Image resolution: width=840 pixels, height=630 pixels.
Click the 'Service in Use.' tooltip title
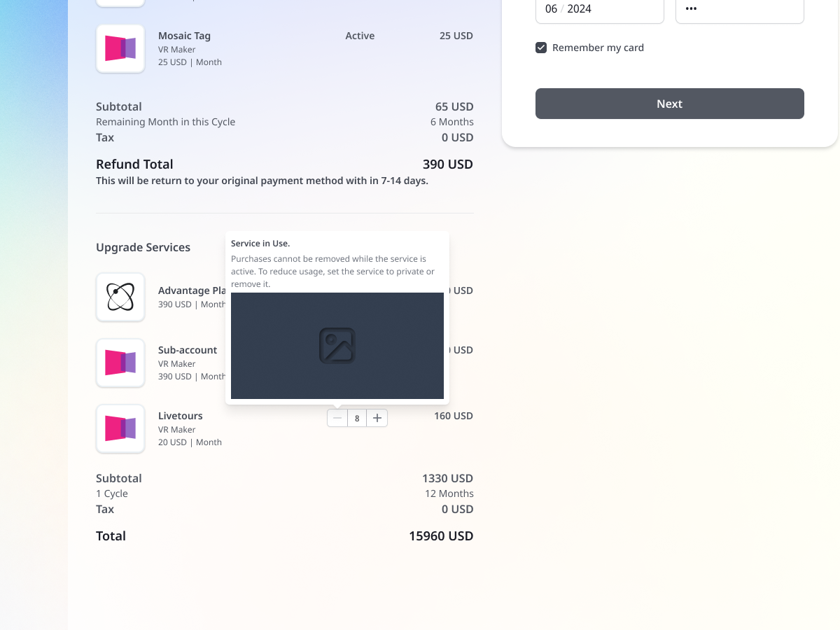click(260, 244)
